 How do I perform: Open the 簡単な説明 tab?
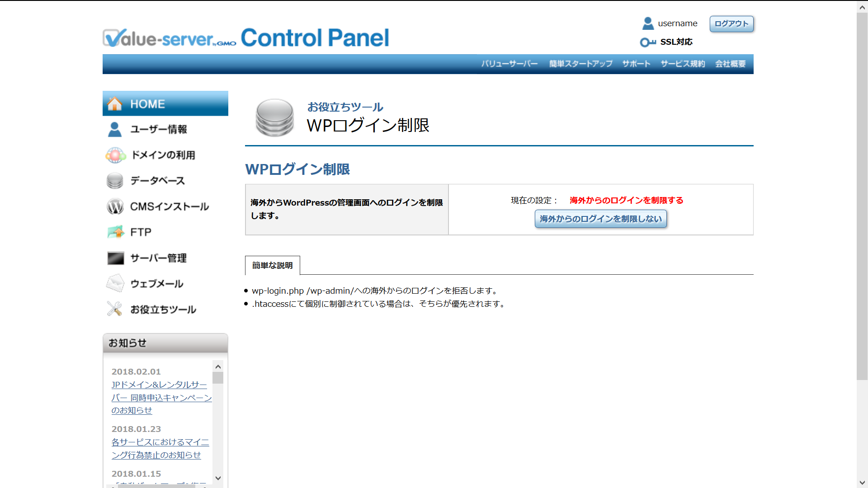pos(272,266)
